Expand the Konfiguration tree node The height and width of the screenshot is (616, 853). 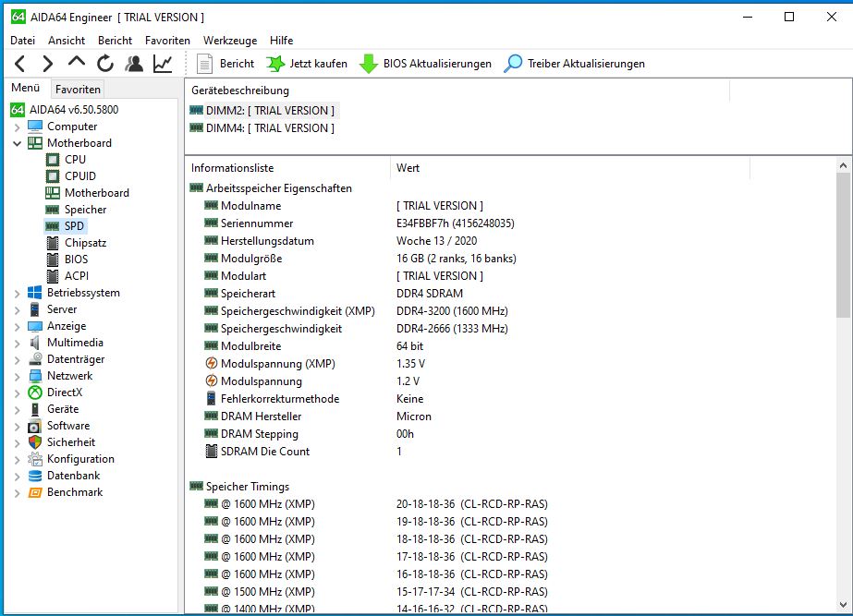click(17, 460)
